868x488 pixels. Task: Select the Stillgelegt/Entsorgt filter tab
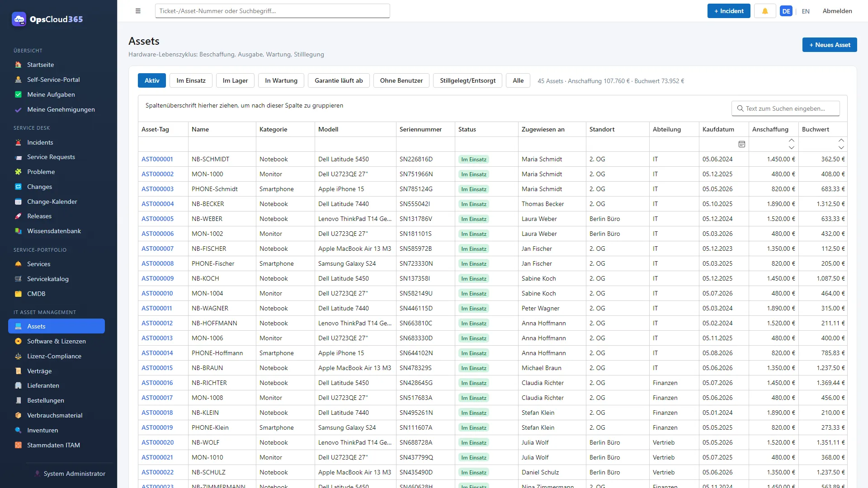[467, 80]
